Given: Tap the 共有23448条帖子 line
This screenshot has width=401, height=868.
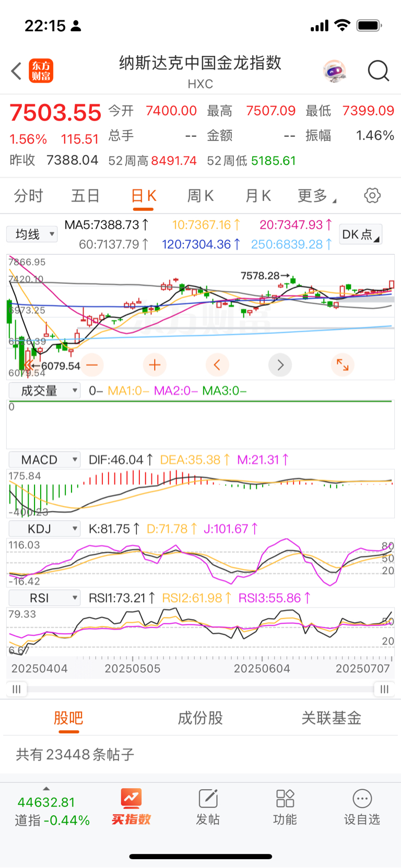Looking at the screenshot, I should click(x=75, y=755).
